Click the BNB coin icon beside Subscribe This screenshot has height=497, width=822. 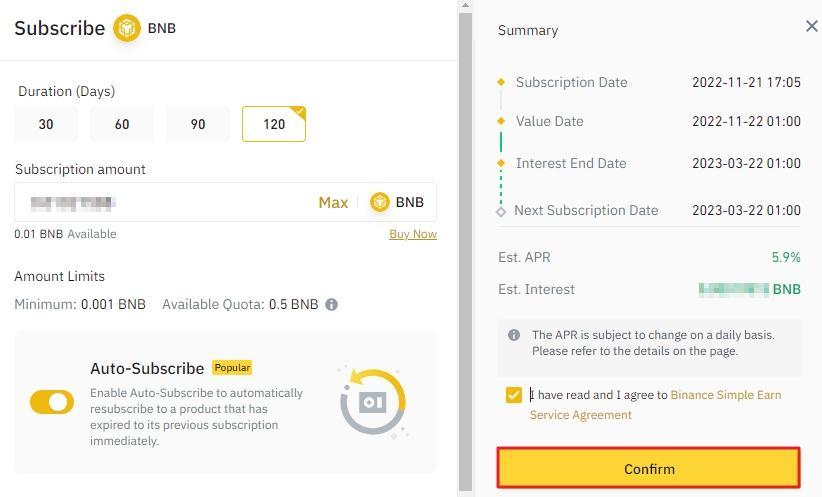[x=127, y=28]
